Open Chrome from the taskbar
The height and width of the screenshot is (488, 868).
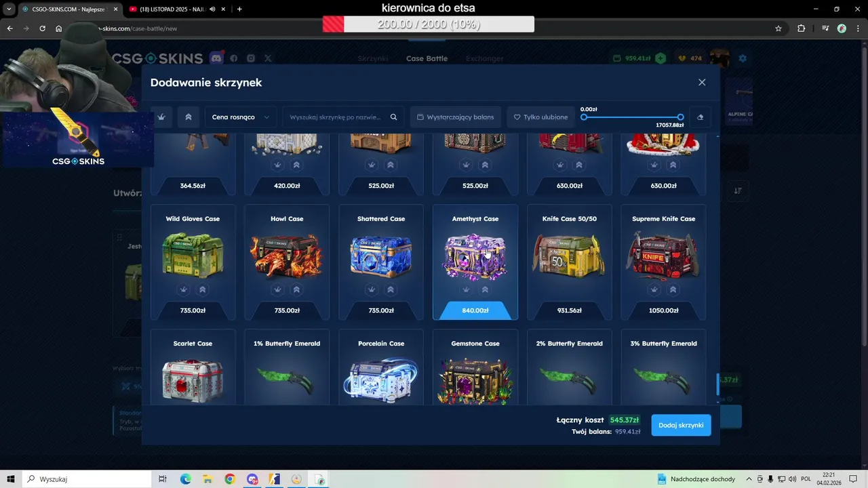230,479
